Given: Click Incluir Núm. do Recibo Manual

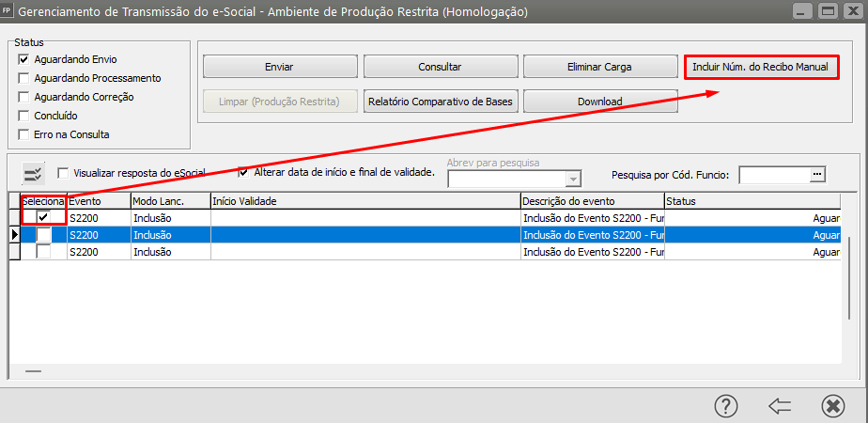Looking at the screenshot, I should click(761, 67).
